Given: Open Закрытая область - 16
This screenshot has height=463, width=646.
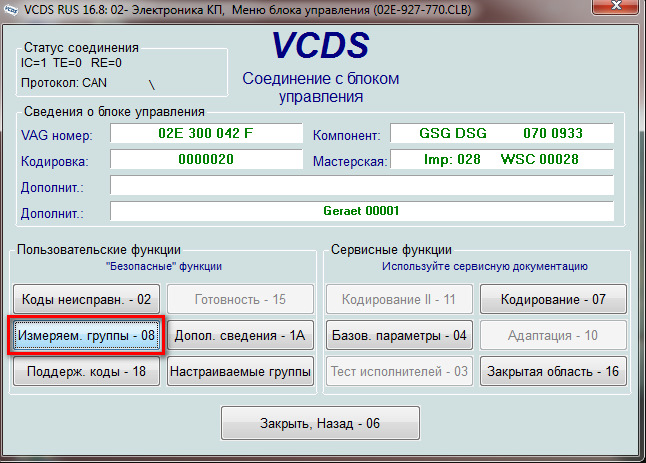Looking at the screenshot, I should coord(553,371).
